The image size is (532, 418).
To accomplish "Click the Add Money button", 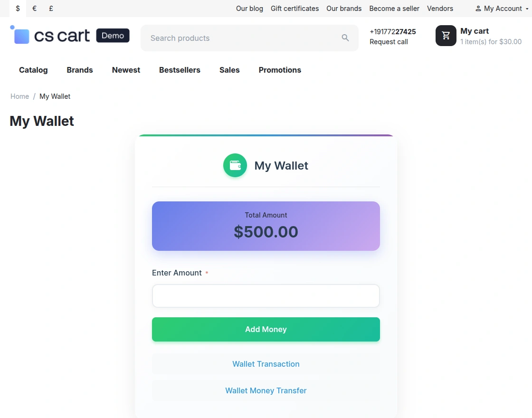I will click(x=266, y=329).
